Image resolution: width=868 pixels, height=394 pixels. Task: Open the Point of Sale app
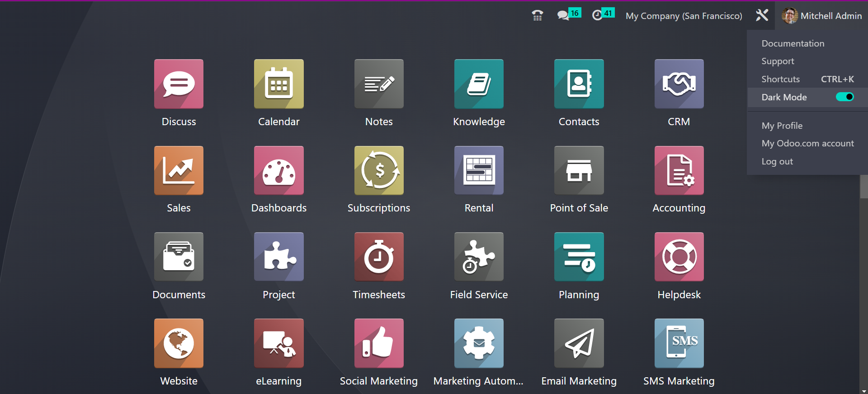[579, 170]
